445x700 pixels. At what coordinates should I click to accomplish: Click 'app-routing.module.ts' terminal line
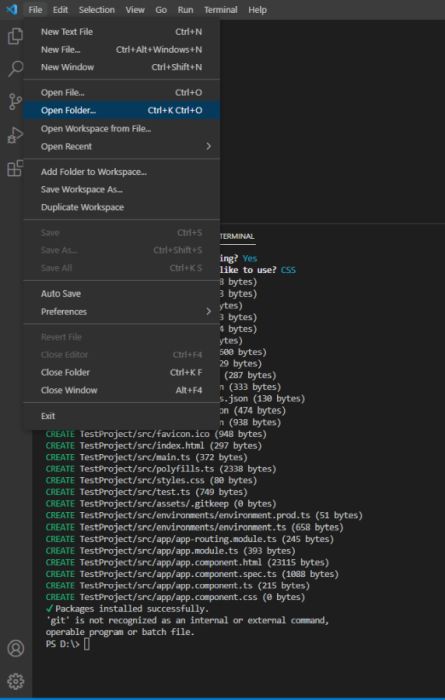[x=190, y=539]
